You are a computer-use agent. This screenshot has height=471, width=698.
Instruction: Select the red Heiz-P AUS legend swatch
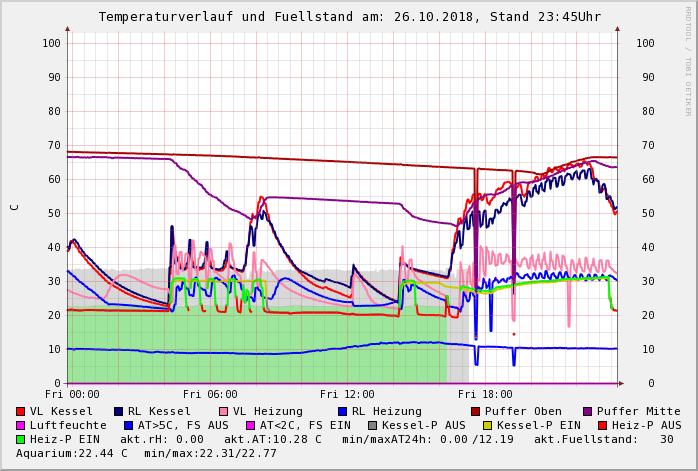[x=602, y=425]
